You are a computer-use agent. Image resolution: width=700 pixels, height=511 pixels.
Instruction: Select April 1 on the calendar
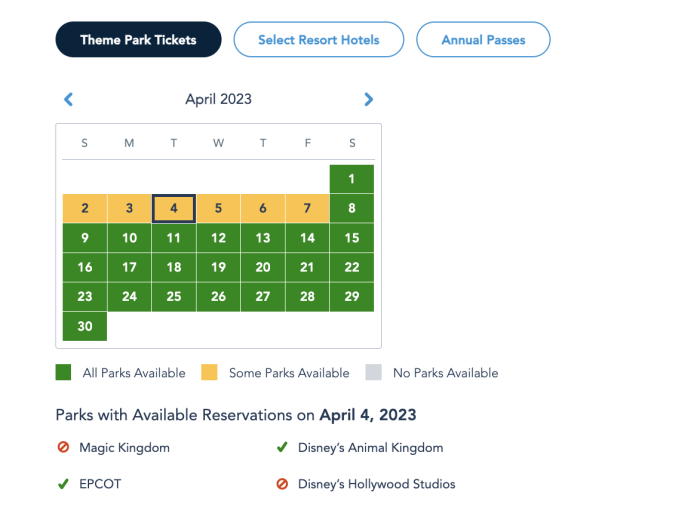[x=352, y=179]
